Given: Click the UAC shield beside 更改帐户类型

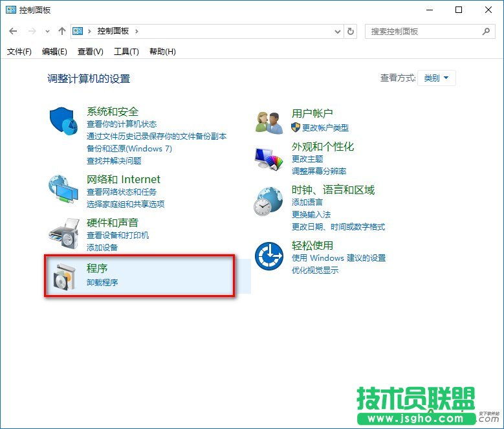Looking at the screenshot, I should (x=296, y=127).
